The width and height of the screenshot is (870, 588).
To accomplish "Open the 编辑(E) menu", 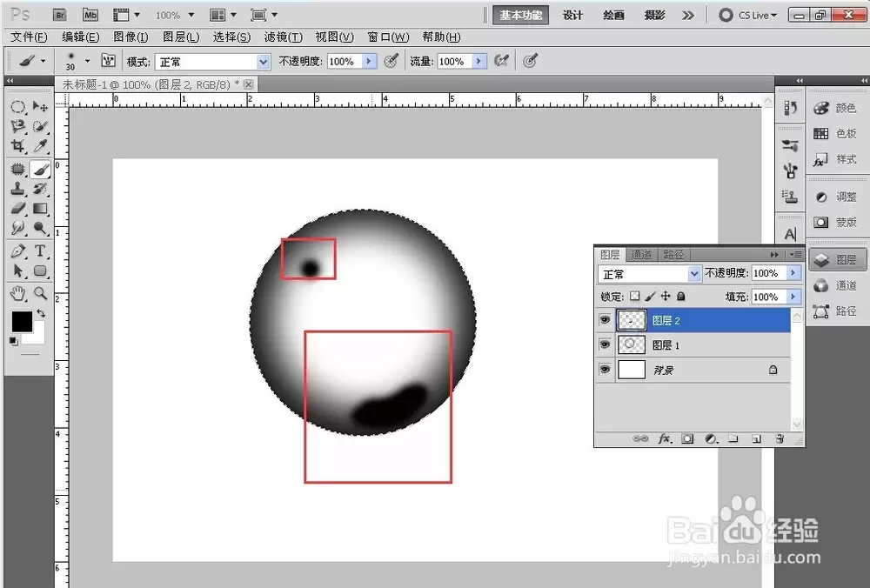I will click(80, 37).
